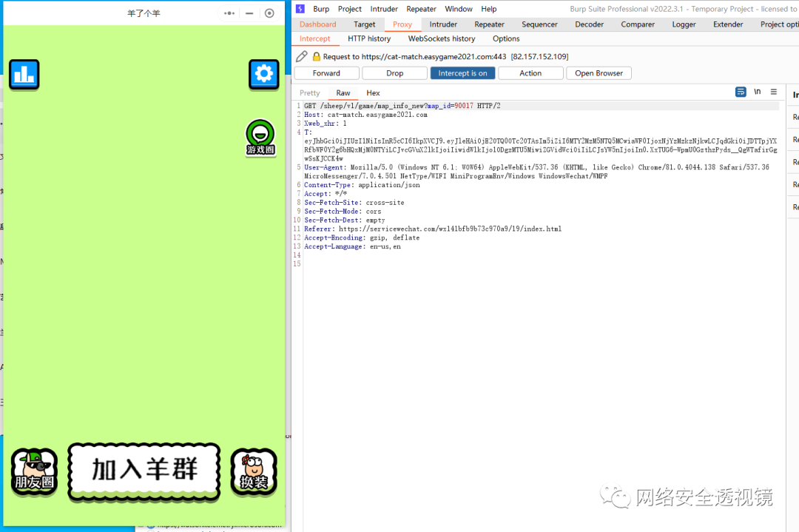Switch to the Logger tab
The width and height of the screenshot is (799, 532).
click(684, 24)
